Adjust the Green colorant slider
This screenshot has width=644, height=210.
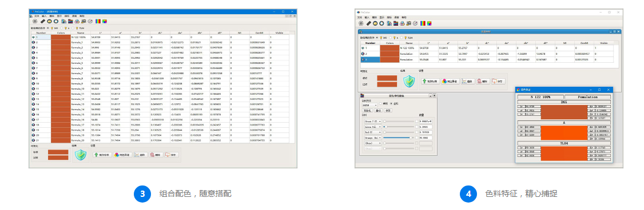398,122
